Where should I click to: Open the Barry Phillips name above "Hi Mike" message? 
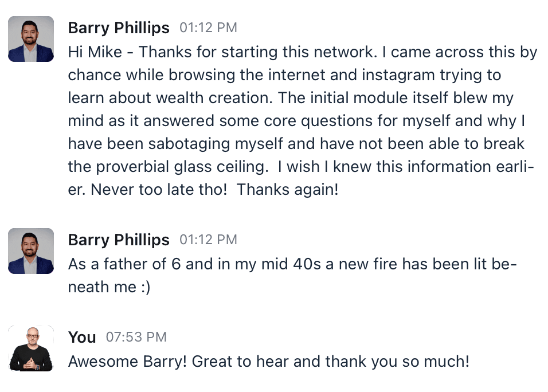coord(119,28)
